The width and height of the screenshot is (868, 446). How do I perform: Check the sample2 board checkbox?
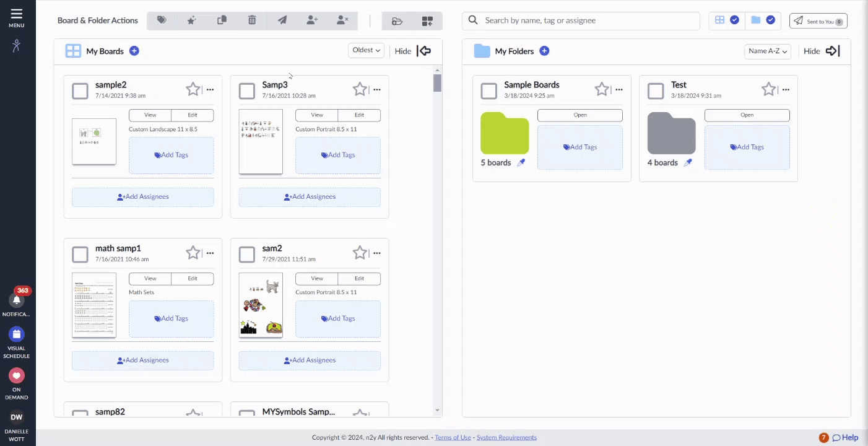pos(80,91)
